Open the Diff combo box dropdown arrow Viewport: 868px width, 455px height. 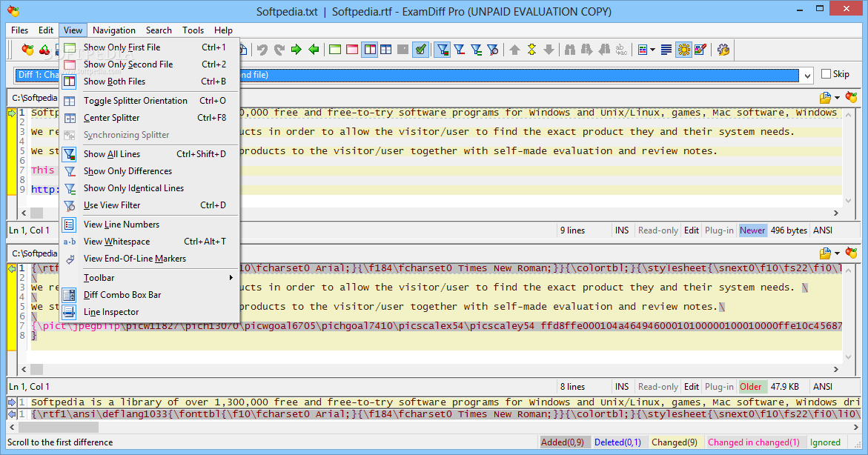pyautogui.click(x=807, y=76)
